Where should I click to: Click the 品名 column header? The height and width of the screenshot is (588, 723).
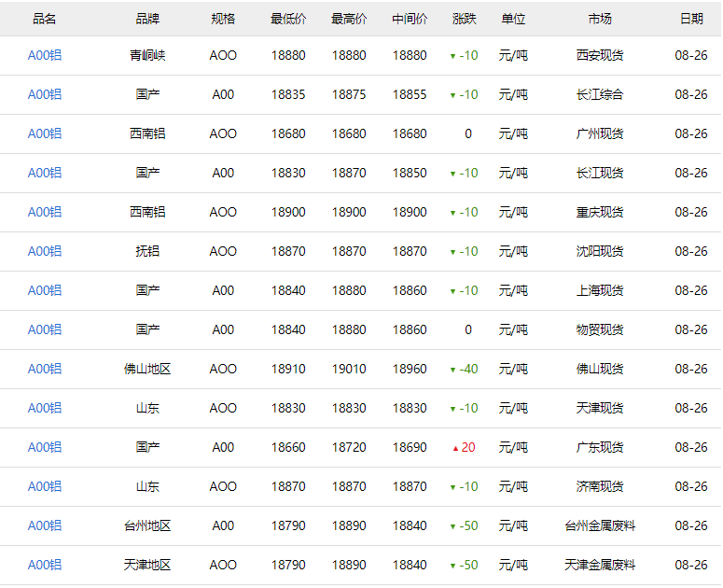[45, 19]
